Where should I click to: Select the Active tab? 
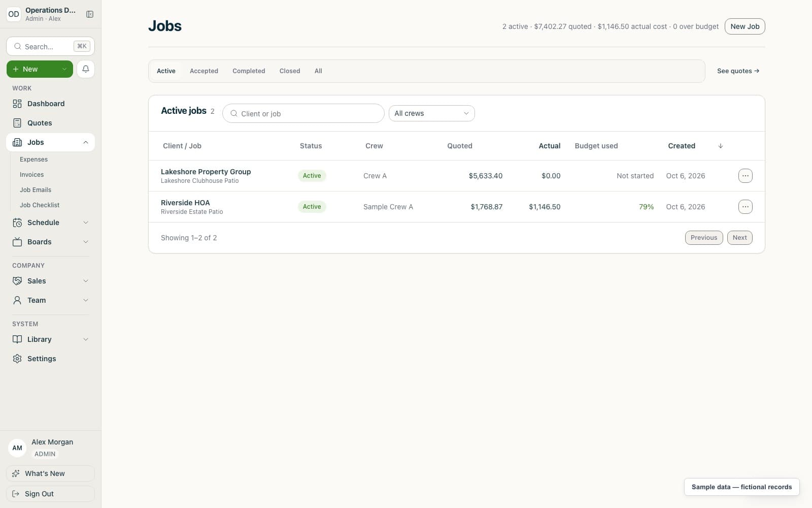[x=166, y=71]
